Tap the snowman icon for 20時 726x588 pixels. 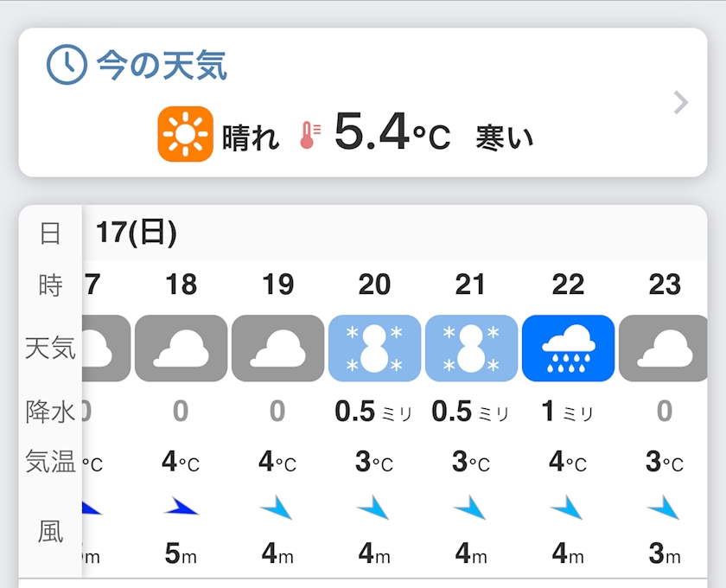click(375, 348)
